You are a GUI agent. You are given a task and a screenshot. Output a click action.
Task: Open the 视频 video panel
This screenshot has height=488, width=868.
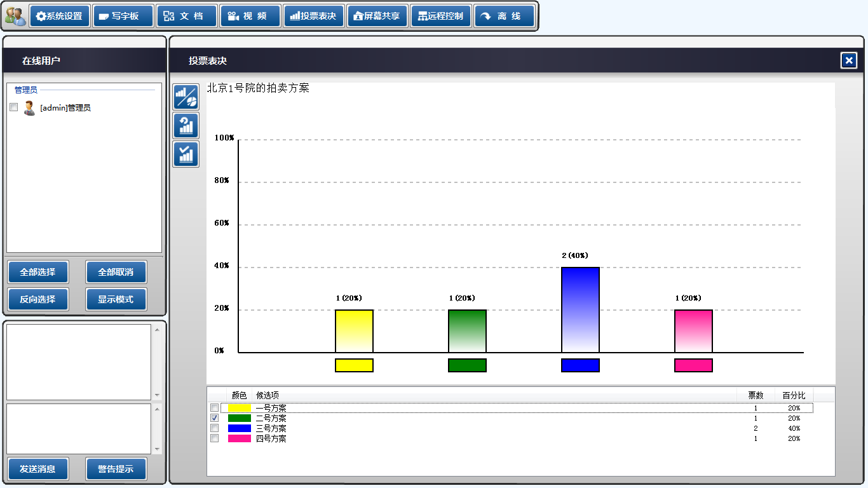(250, 16)
